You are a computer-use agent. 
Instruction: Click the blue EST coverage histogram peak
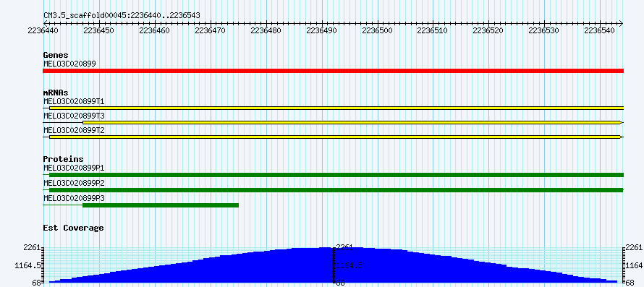(x=333, y=265)
